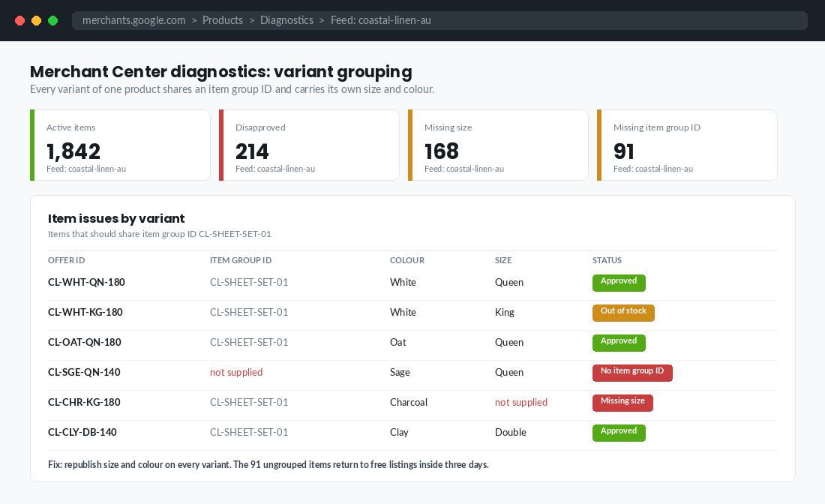The height and width of the screenshot is (504, 825).
Task: Click the red close window button
Action: click(20, 20)
